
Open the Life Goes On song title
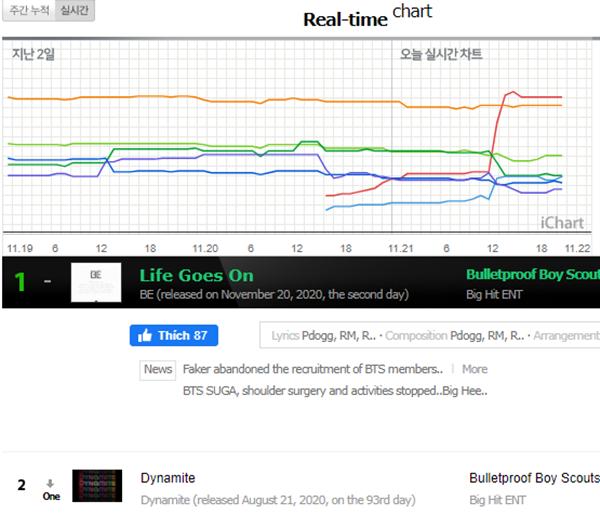196,275
